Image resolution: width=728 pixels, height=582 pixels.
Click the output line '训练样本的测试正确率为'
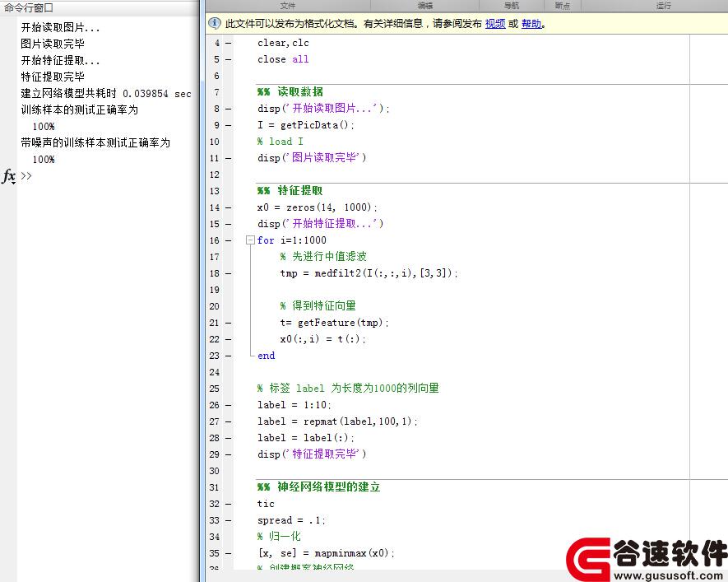[x=80, y=110]
